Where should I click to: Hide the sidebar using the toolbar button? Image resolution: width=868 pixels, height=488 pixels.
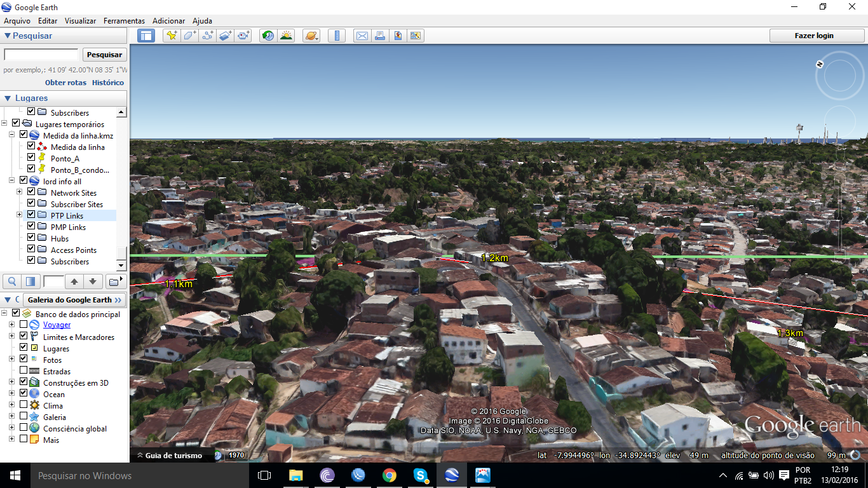tap(146, 36)
